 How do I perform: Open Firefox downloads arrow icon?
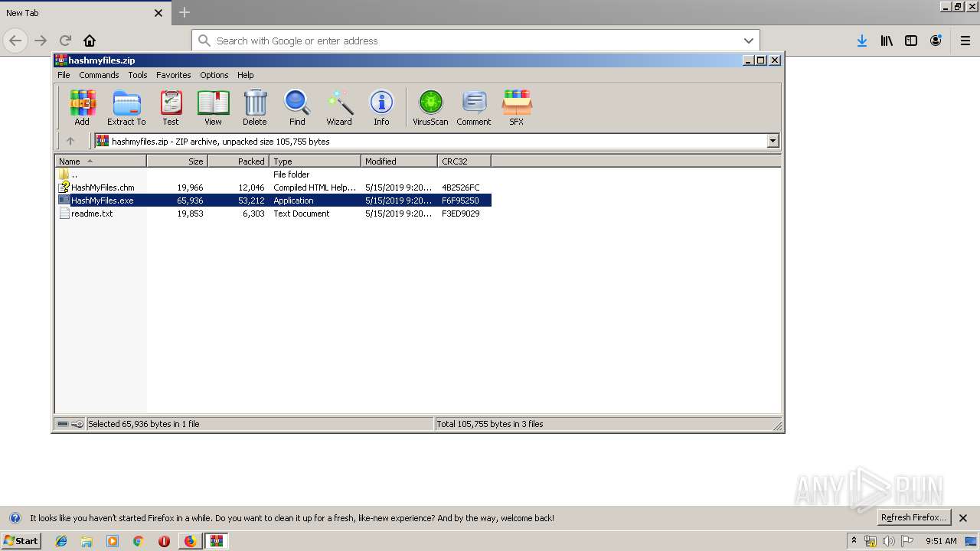[862, 41]
